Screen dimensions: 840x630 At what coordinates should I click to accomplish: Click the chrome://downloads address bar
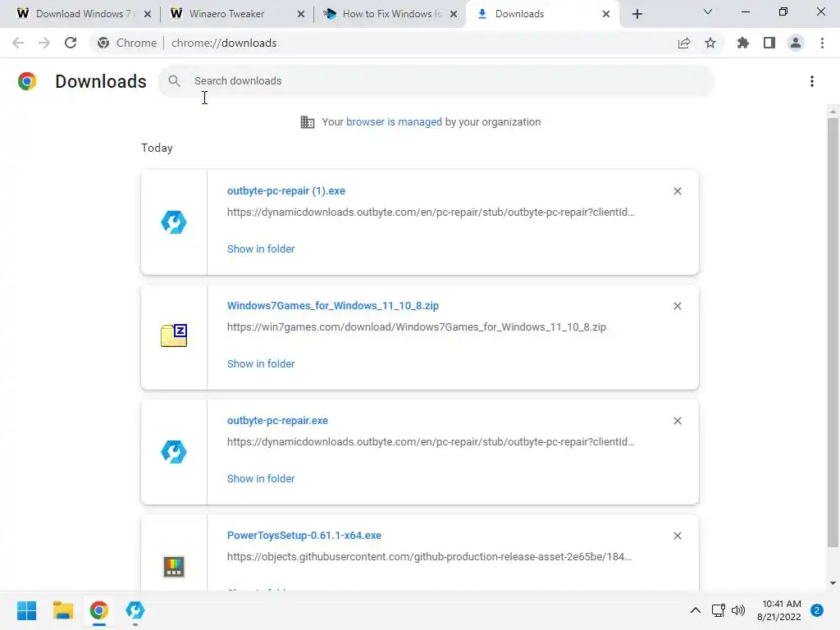(223, 43)
